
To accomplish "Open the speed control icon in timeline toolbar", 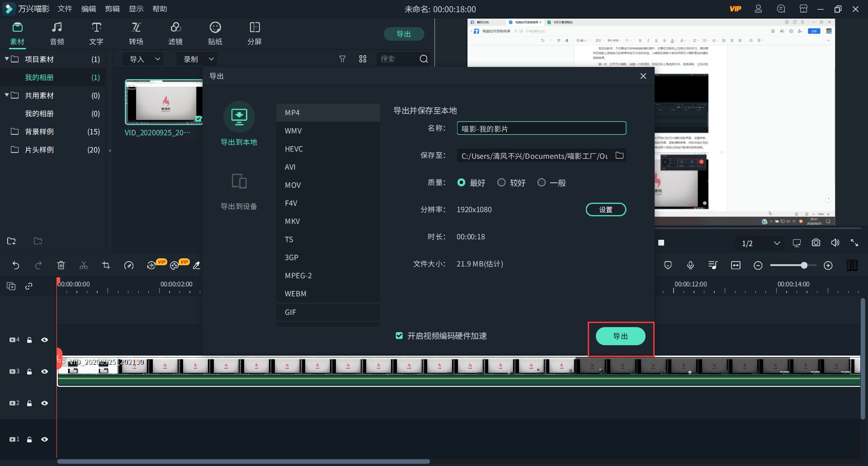I will point(129,266).
